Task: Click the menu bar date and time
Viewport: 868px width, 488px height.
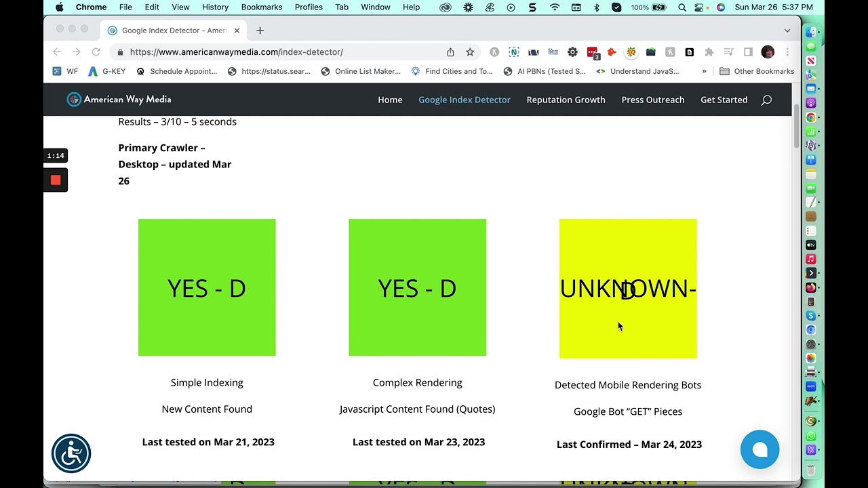Action: coord(773,7)
